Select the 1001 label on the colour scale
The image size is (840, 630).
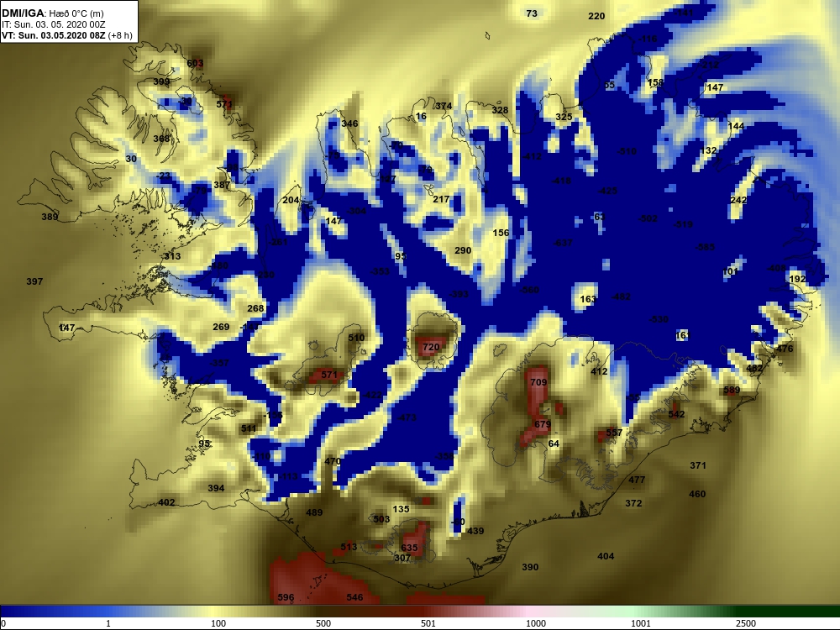640,623
